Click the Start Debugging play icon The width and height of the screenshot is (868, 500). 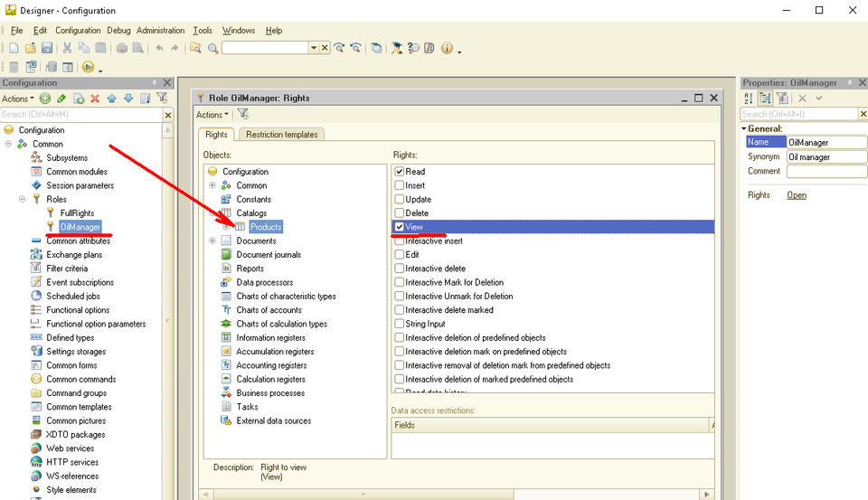[x=88, y=67]
